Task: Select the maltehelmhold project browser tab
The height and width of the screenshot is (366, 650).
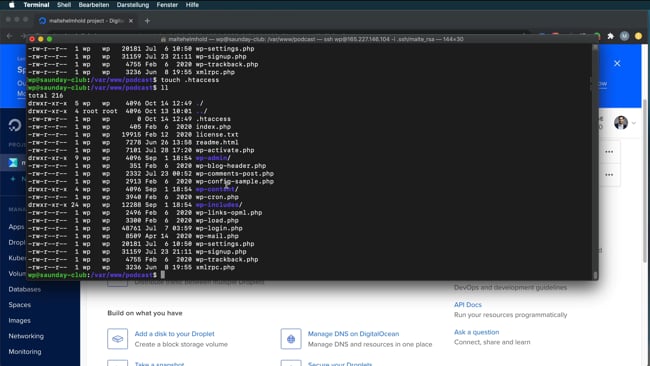Action: (x=85, y=21)
